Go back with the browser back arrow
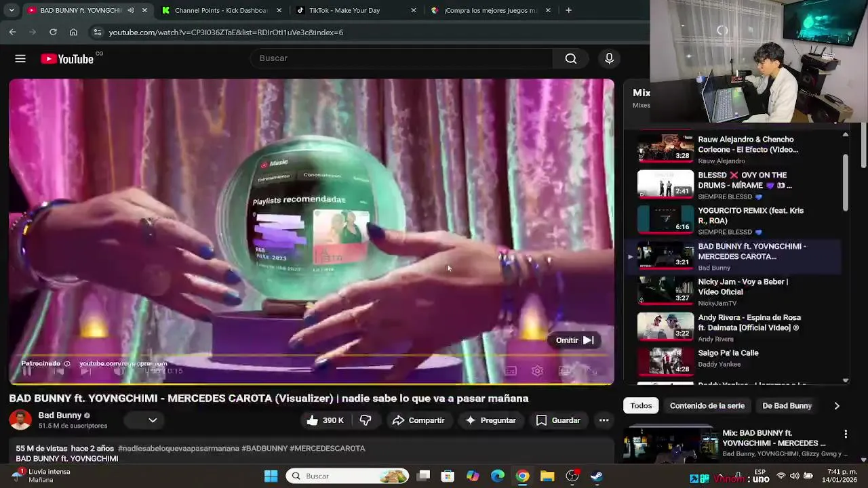Image resolution: width=868 pixels, height=488 pixels. pyautogui.click(x=12, y=32)
